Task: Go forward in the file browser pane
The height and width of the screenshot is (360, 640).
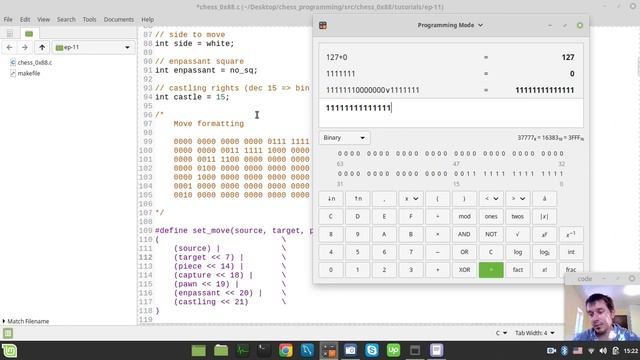Action: [24, 47]
